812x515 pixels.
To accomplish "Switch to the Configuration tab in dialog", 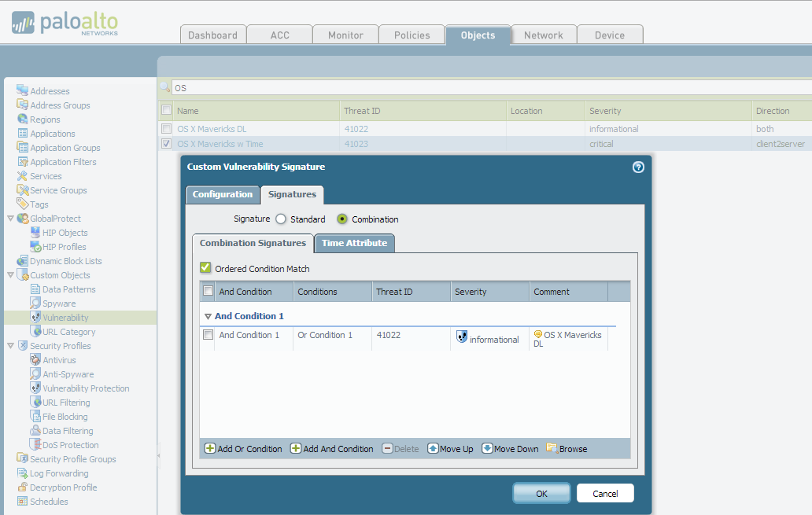I will pos(223,195).
